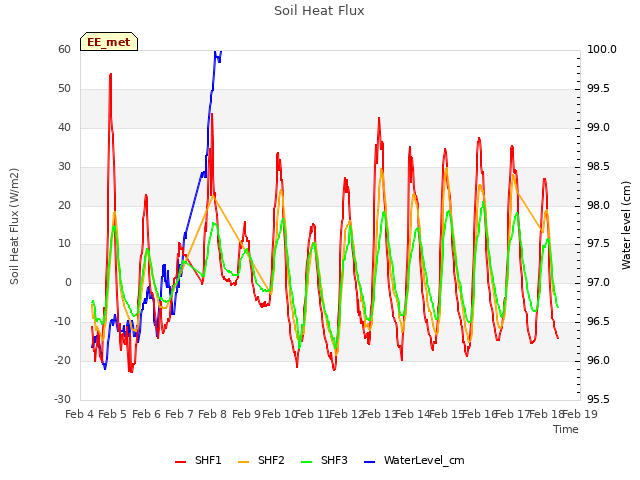Click the -20 tick on left axis
Viewport: 640px width, 480px height.
pyautogui.click(x=62, y=361)
